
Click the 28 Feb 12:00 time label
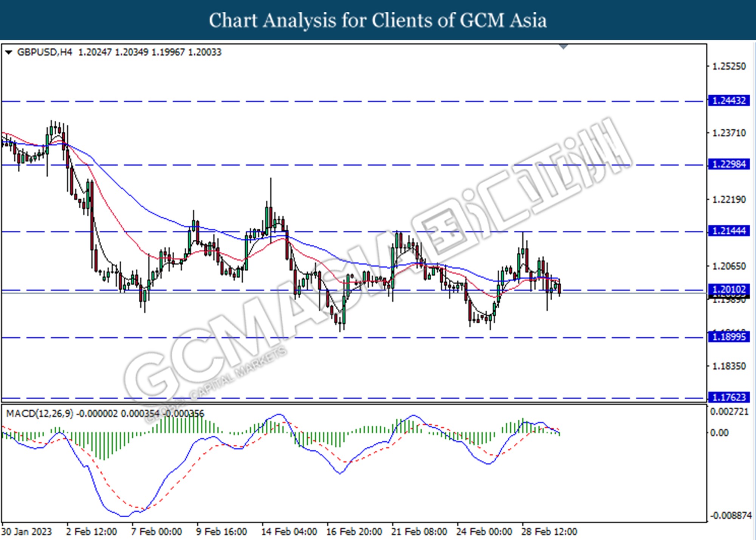pyautogui.click(x=549, y=532)
